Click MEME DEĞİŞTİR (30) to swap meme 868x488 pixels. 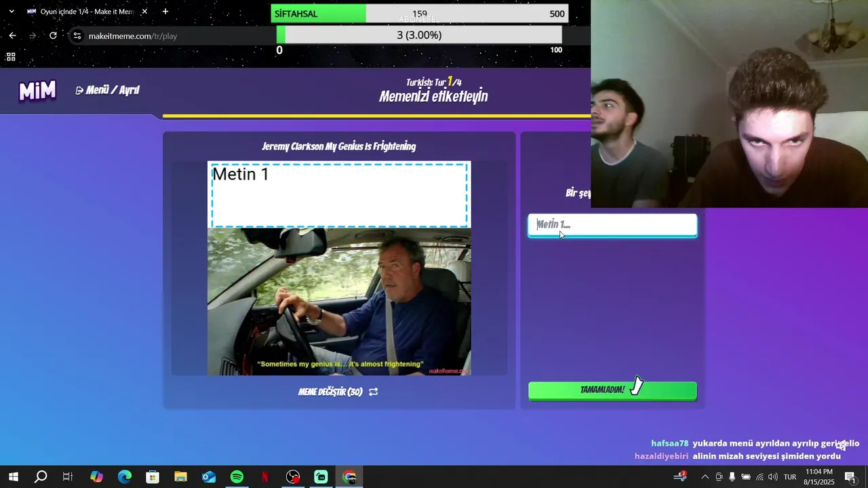pyautogui.click(x=338, y=392)
